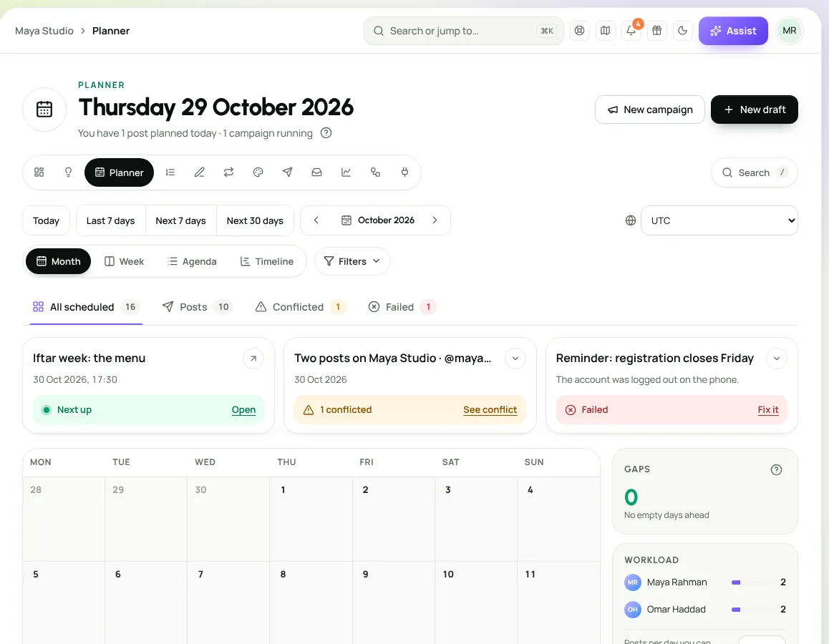Image resolution: width=829 pixels, height=644 pixels.
Task: Go to the previous month
Action: click(316, 220)
